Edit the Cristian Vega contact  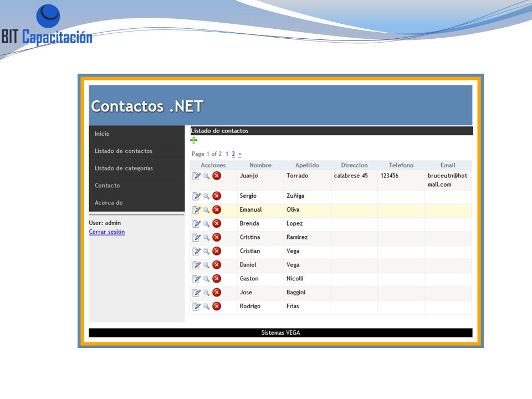tap(196, 251)
